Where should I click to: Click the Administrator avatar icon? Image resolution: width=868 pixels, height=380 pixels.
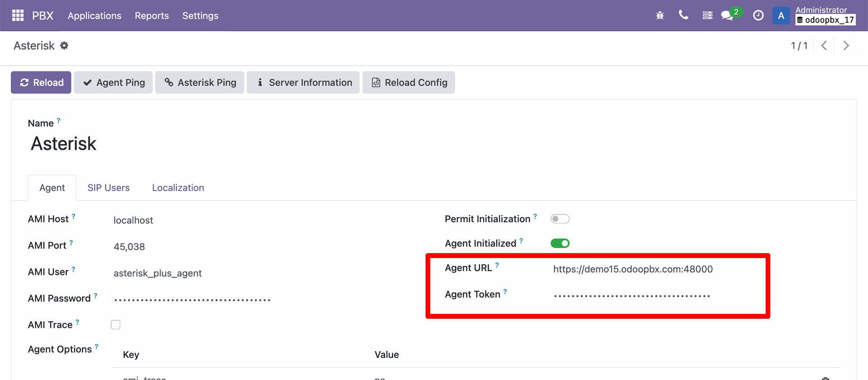pos(781,15)
